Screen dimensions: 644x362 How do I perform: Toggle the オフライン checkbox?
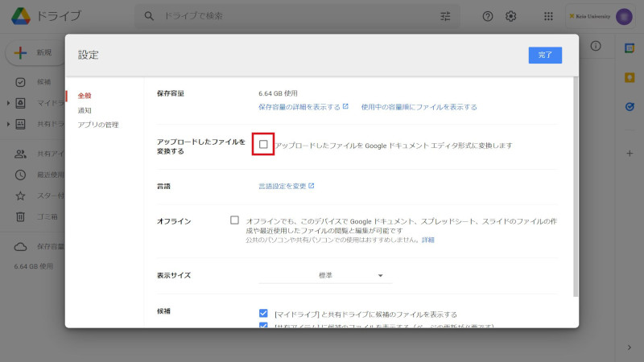click(234, 220)
